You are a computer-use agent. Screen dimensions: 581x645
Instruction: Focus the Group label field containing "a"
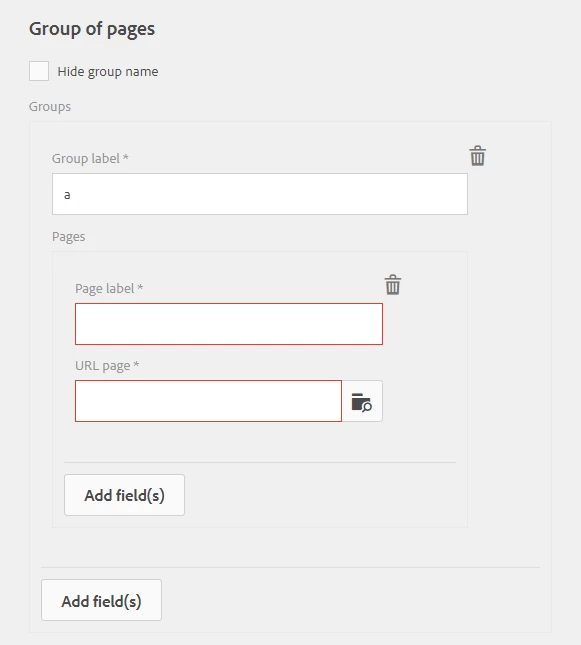[260, 194]
